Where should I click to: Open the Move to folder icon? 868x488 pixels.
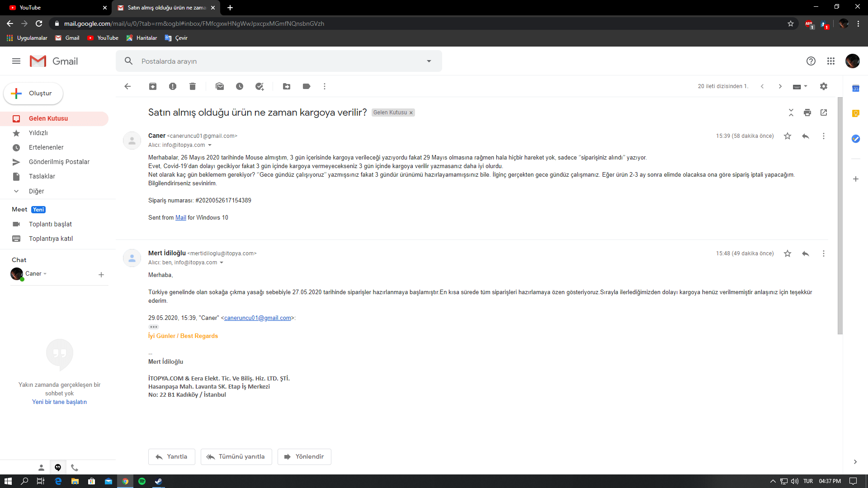pyautogui.click(x=287, y=86)
